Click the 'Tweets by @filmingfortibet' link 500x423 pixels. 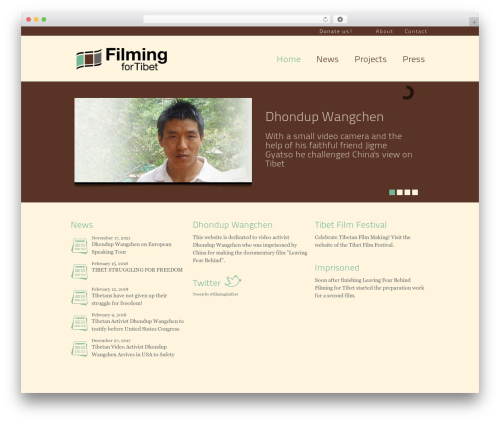(215, 294)
